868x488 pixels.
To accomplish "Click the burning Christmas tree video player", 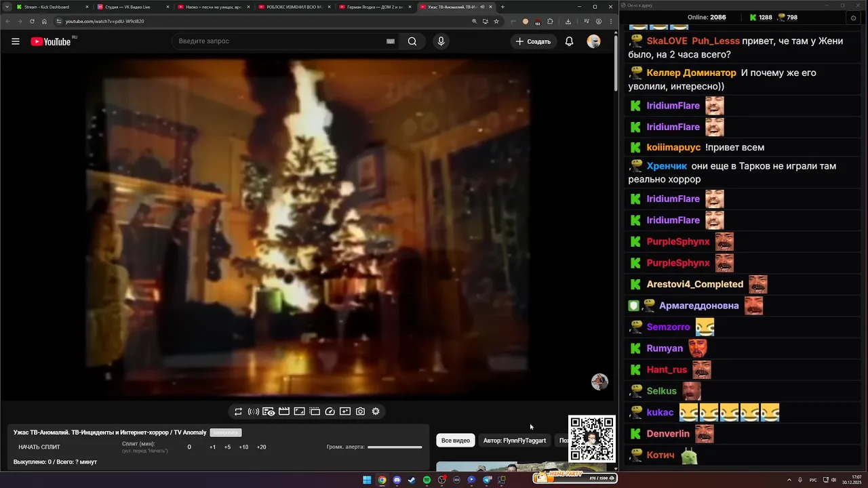I will (308, 227).
